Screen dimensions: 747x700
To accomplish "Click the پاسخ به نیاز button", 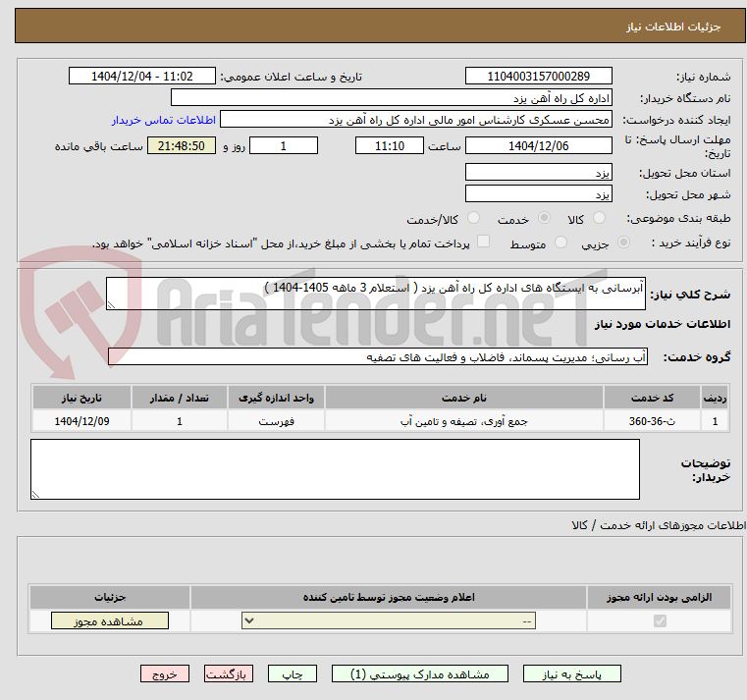I will [571, 674].
